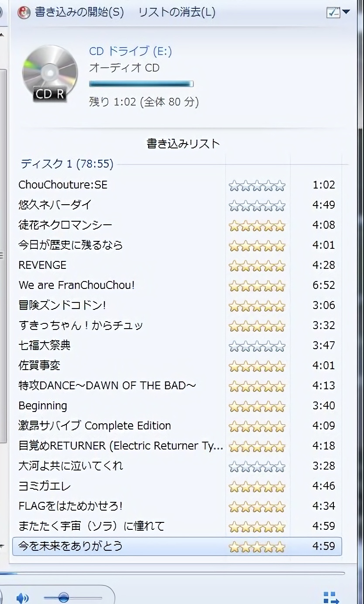Set star rating for 七福大祭典
364x604 pixels.
[x=257, y=347]
